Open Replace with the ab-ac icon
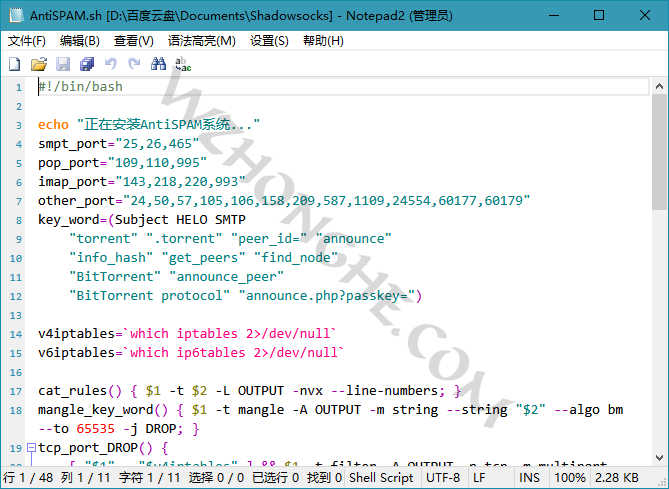 click(183, 64)
